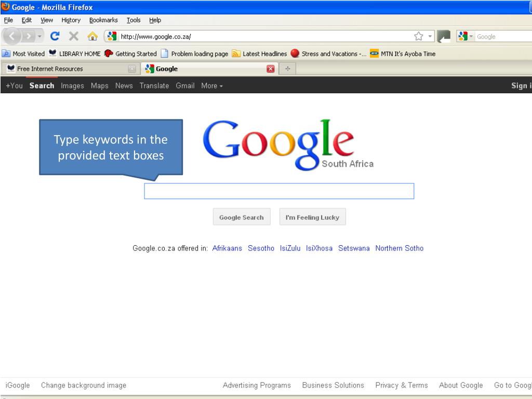The width and height of the screenshot is (532, 399).
Task: Stop loading with the X stop icon
Action: point(73,36)
